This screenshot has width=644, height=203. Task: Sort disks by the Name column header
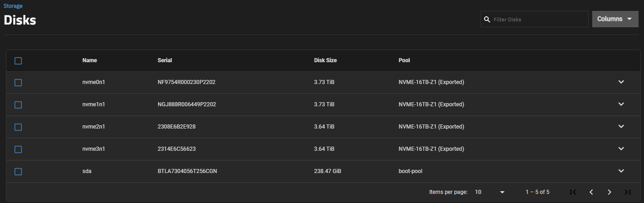click(89, 60)
